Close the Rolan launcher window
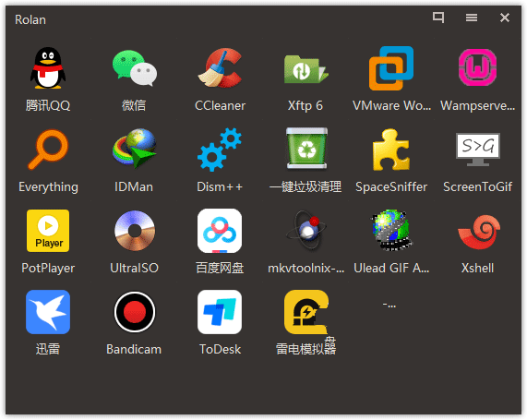527x420 pixels. [x=505, y=18]
